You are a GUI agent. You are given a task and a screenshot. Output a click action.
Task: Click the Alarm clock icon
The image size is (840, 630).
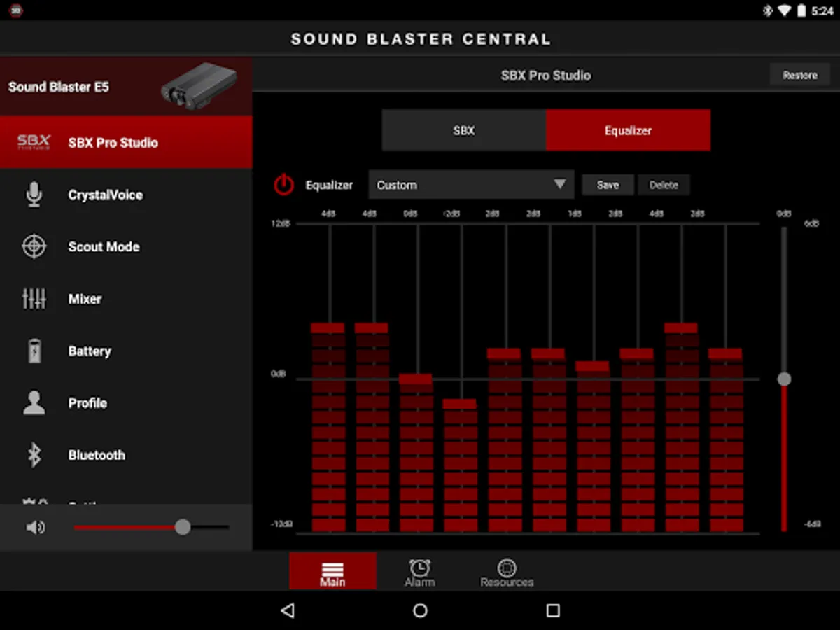tap(419, 567)
